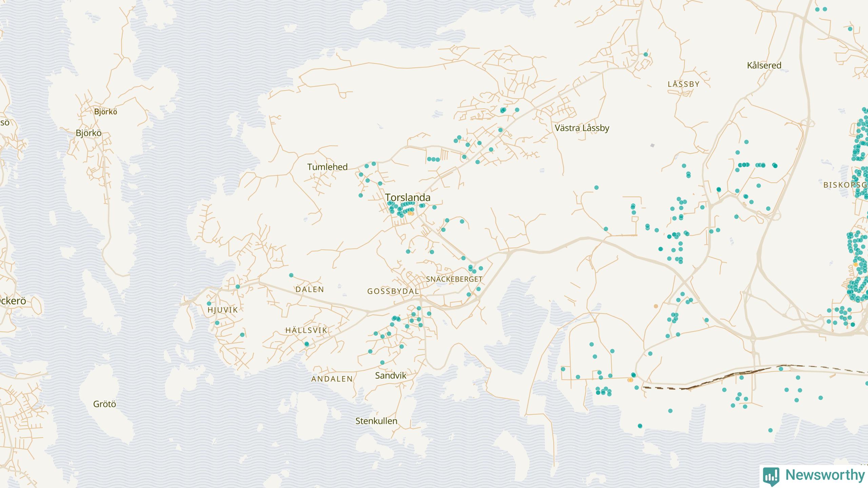Click the Grötö island label
Screen dimensions: 868x488
click(104, 404)
